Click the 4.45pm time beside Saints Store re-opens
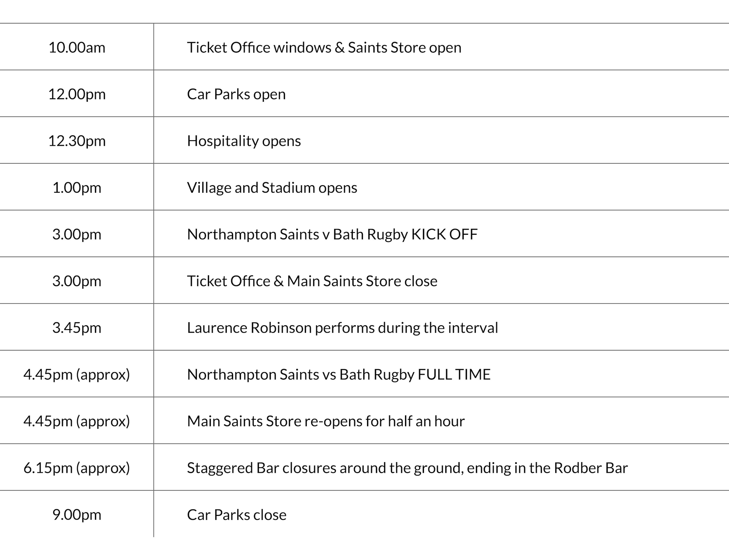Screen dimensions: 729x560 pos(77,421)
